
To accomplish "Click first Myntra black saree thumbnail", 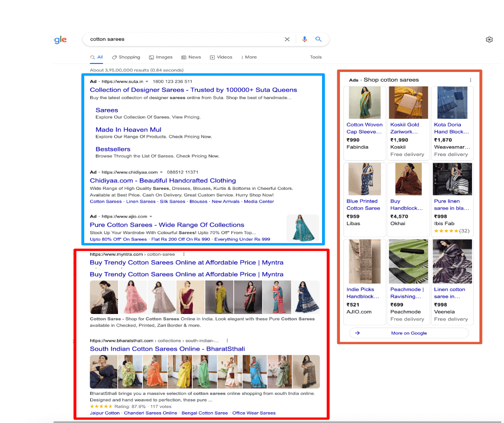I will pos(104,298).
